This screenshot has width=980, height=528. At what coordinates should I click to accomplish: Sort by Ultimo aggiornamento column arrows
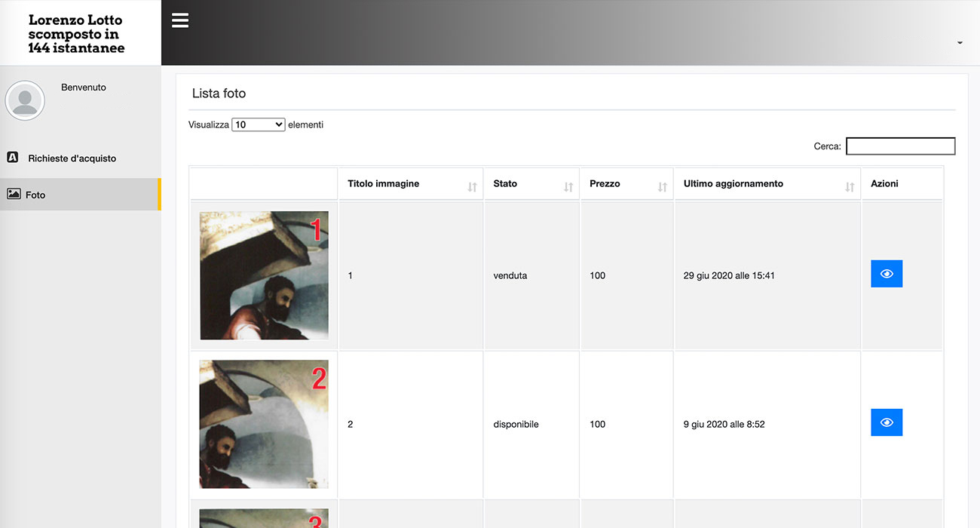pyautogui.click(x=850, y=187)
